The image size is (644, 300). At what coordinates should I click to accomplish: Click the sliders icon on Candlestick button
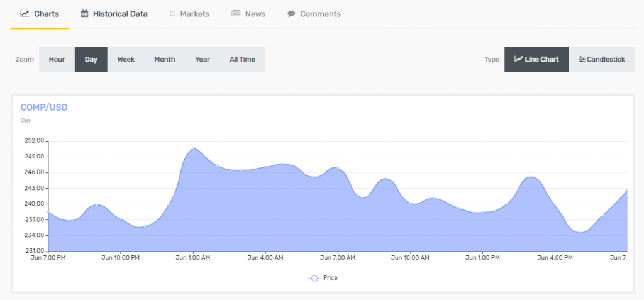pos(582,60)
